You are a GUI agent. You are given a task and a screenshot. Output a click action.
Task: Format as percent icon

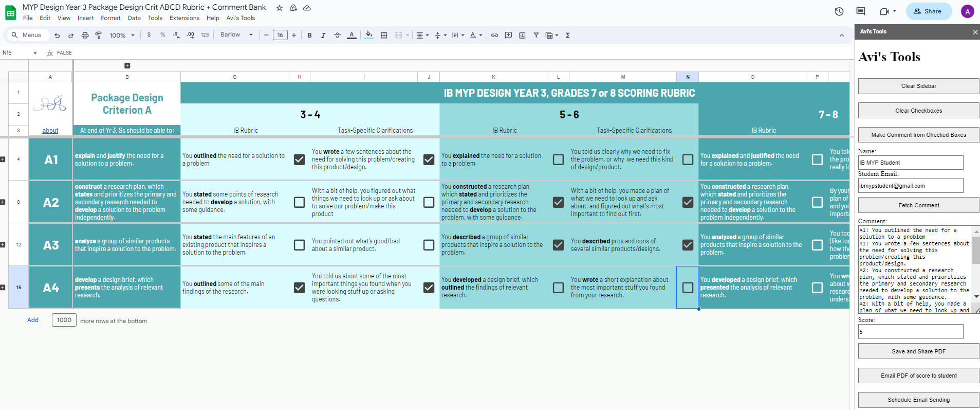click(162, 35)
